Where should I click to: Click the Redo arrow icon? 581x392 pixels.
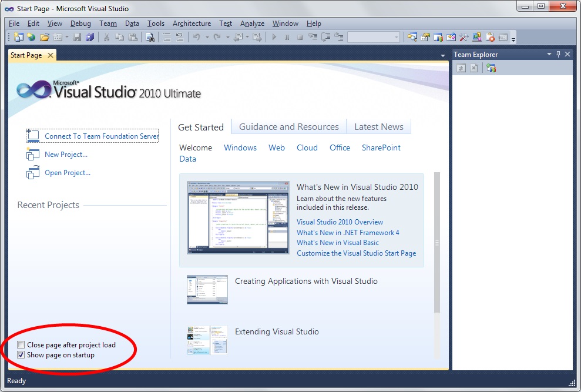(x=217, y=37)
